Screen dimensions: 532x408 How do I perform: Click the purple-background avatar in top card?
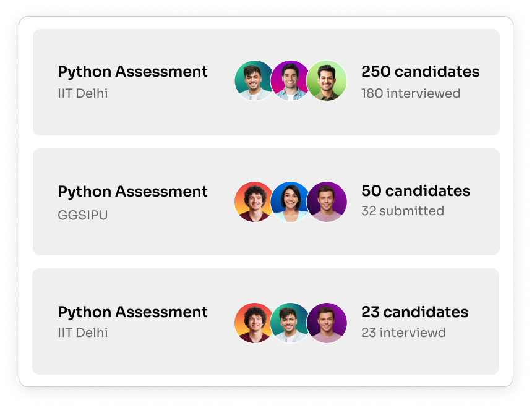click(x=290, y=81)
